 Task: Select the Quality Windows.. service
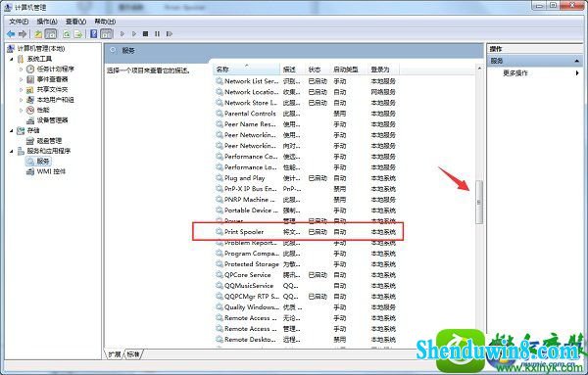pos(306,307)
